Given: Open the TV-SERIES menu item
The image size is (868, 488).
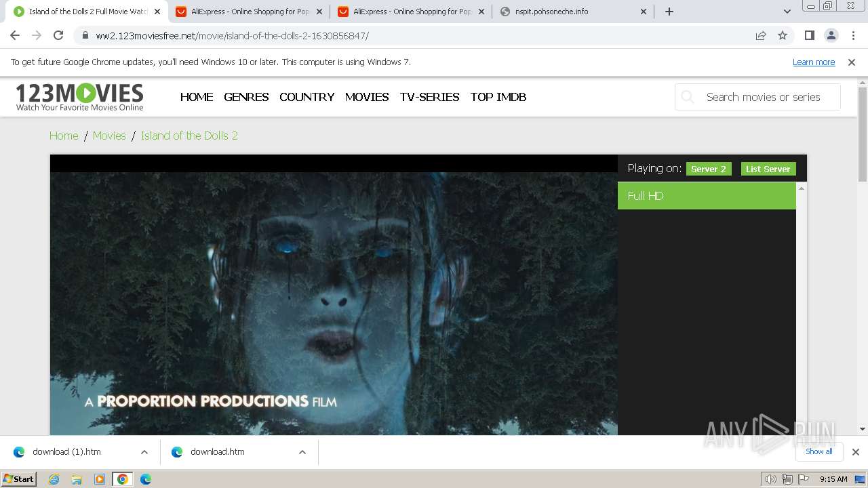Looking at the screenshot, I should click(x=430, y=97).
